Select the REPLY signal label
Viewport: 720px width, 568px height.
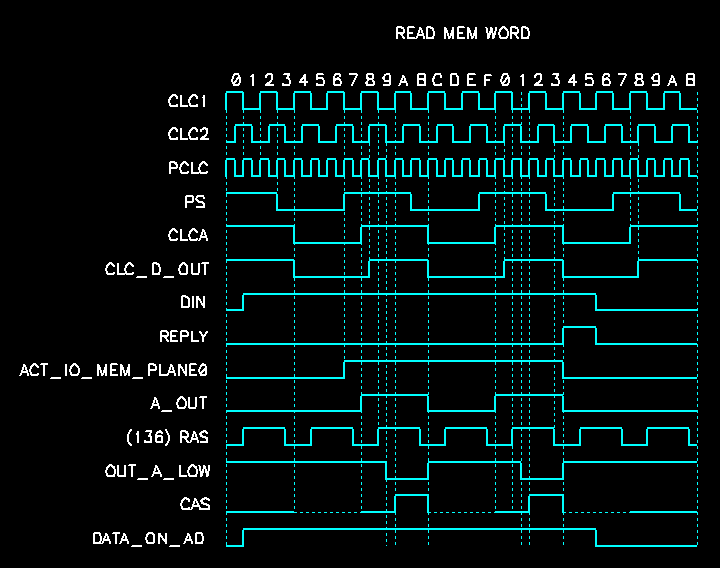183,337
